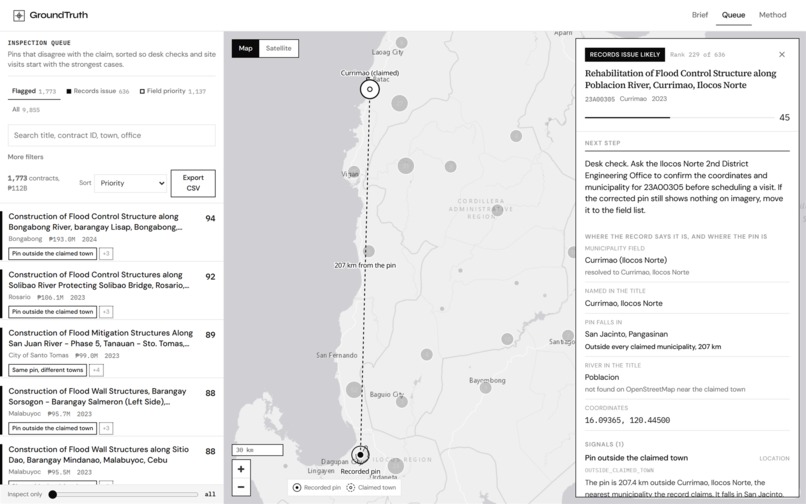Click Claimed town legend icon
This screenshot has height=504, width=806.
tap(351, 488)
